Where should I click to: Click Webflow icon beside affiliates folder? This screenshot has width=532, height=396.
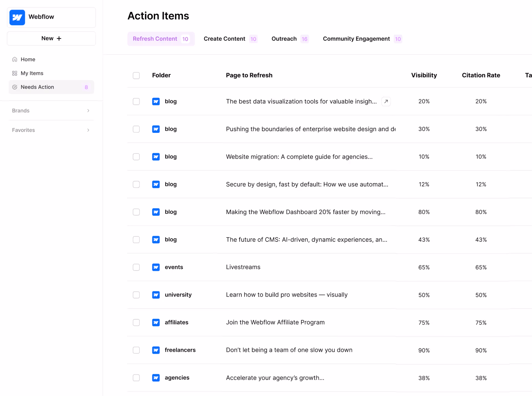point(156,323)
